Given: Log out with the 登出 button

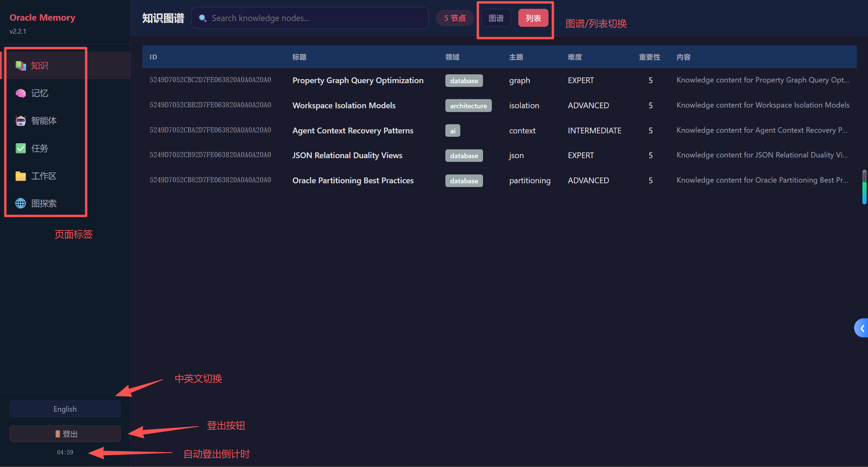Looking at the screenshot, I should click(x=65, y=434).
